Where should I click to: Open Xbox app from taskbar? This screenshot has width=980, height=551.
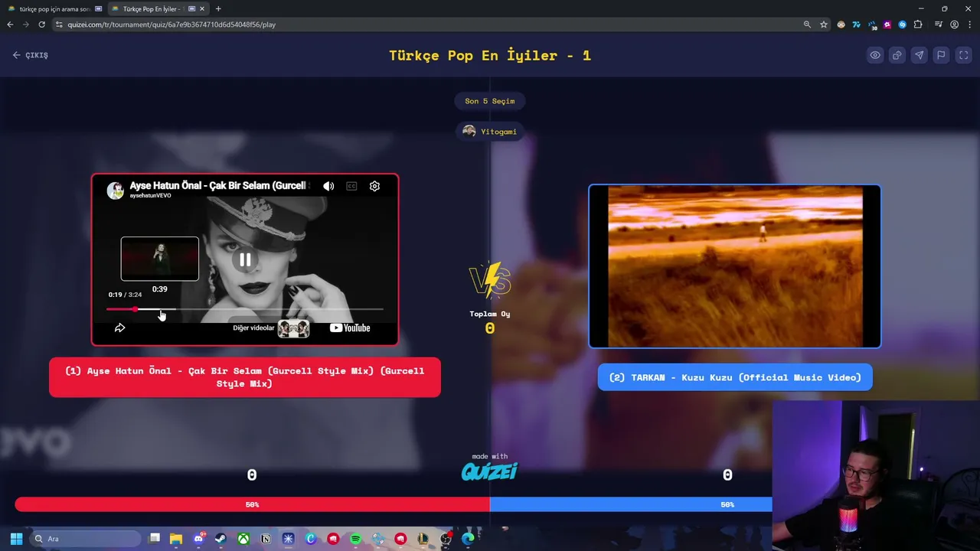[x=243, y=539]
